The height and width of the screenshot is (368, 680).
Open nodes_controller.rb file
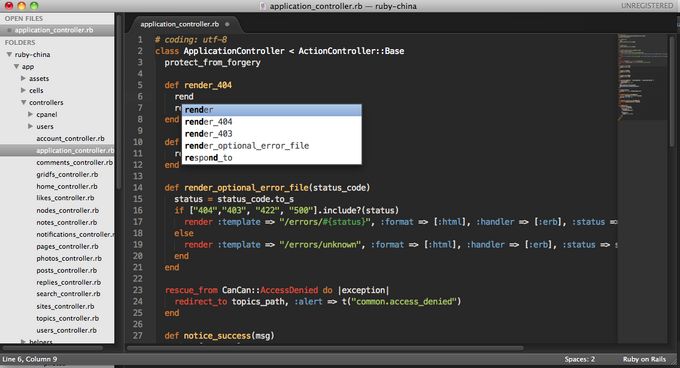[x=68, y=211]
